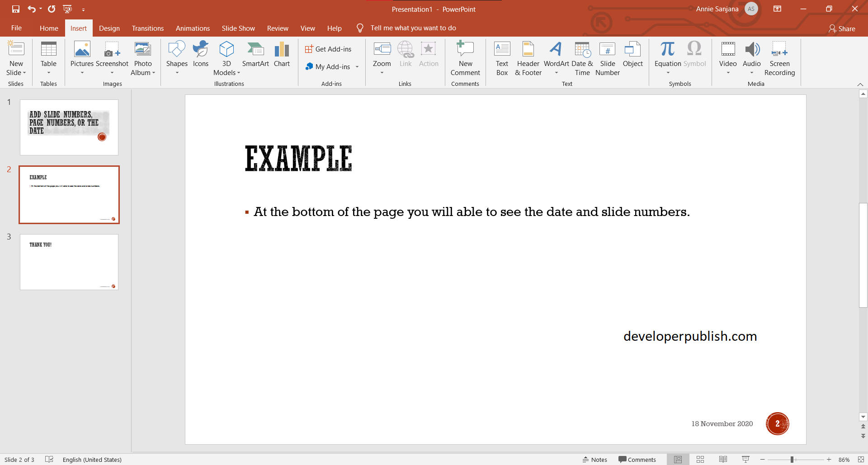Image resolution: width=868 pixels, height=465 pixels.
Task: Insert a Slide Number
Action: click(x=608, y=58)
